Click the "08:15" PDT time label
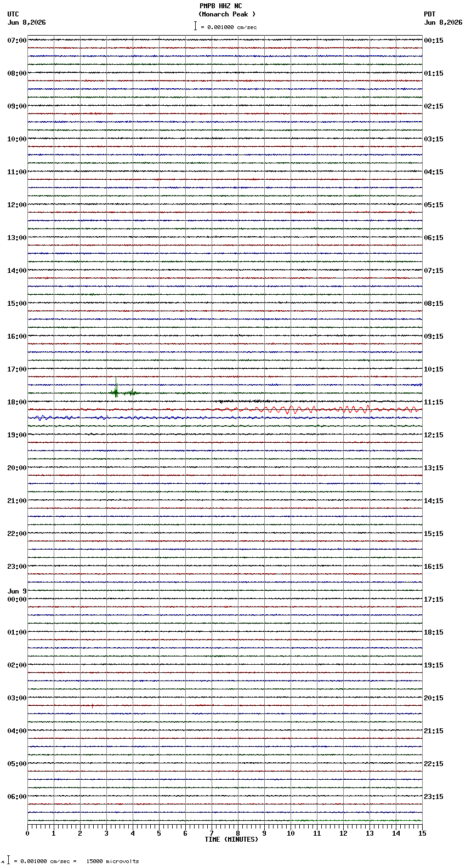The height and width of the screenshot is (868, 466). [x=434, y=304]
